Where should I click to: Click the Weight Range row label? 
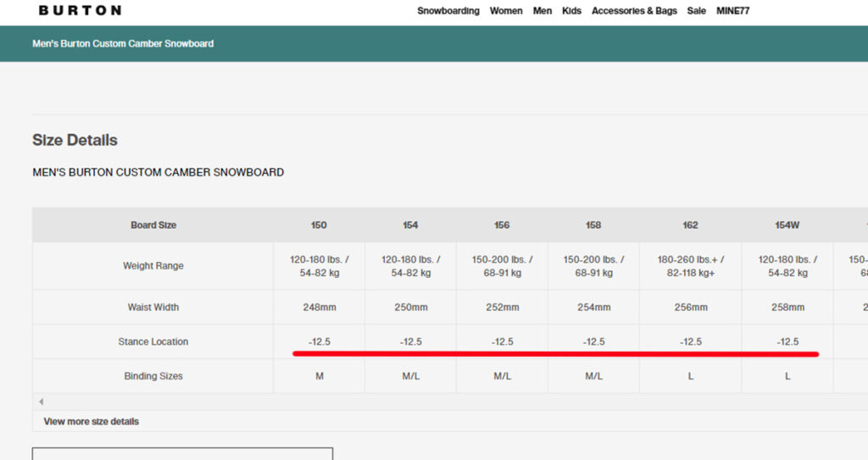(153, 266)
